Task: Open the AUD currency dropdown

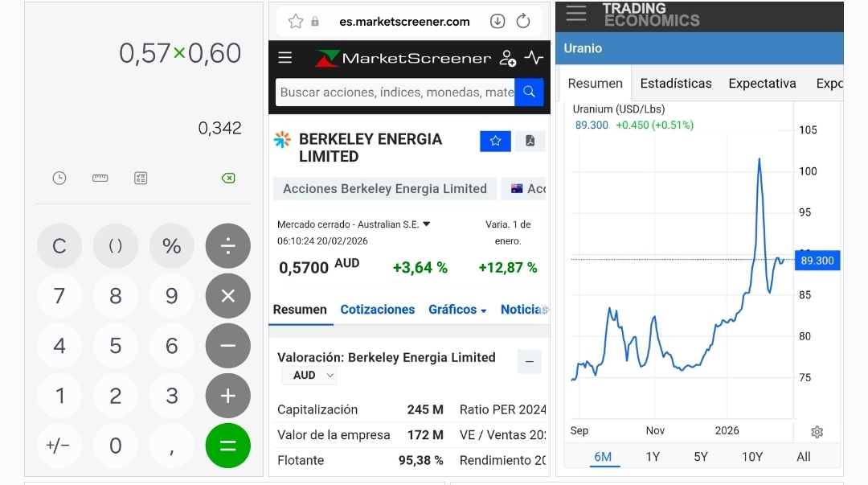Action: pos(309,376)
